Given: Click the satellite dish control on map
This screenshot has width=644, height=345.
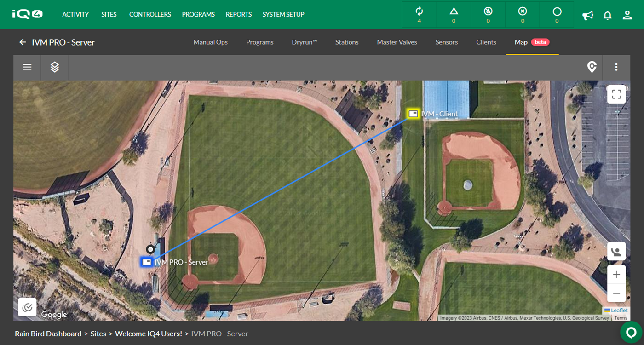Looking at the screenshot, I should click(x=616, y=252).
